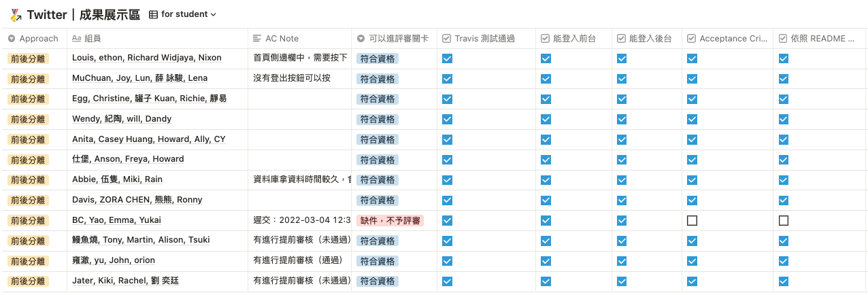Check Acceptance Criteria box for BC, Yao row
The image size is (868, 295).
pyautogui.click(x=692, y=221)
